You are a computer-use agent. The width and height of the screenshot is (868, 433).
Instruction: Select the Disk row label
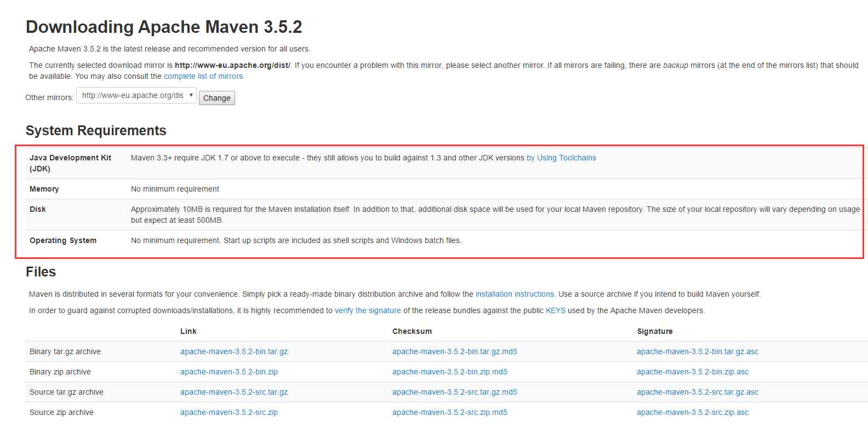(38, 209)
